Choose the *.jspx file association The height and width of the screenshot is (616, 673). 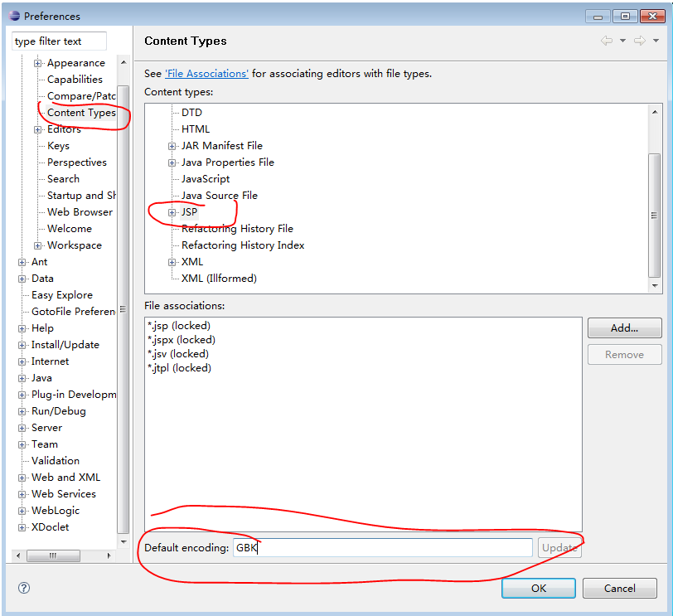pos(182,340)
